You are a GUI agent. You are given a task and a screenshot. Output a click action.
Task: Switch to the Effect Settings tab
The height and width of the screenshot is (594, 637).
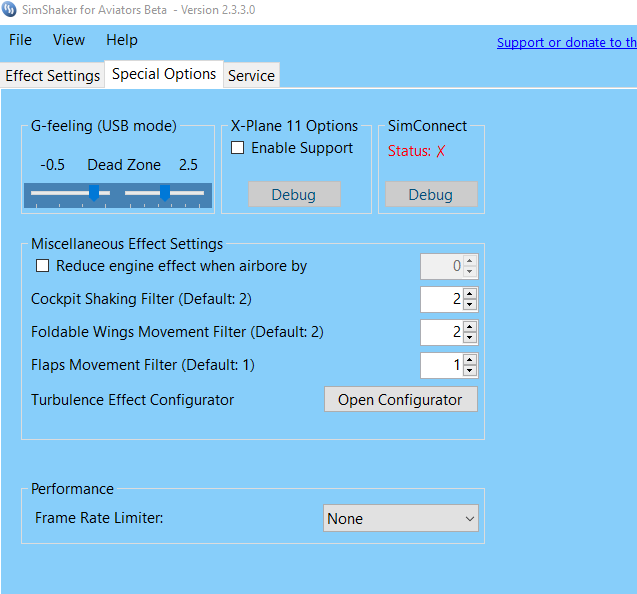(52, 76)
